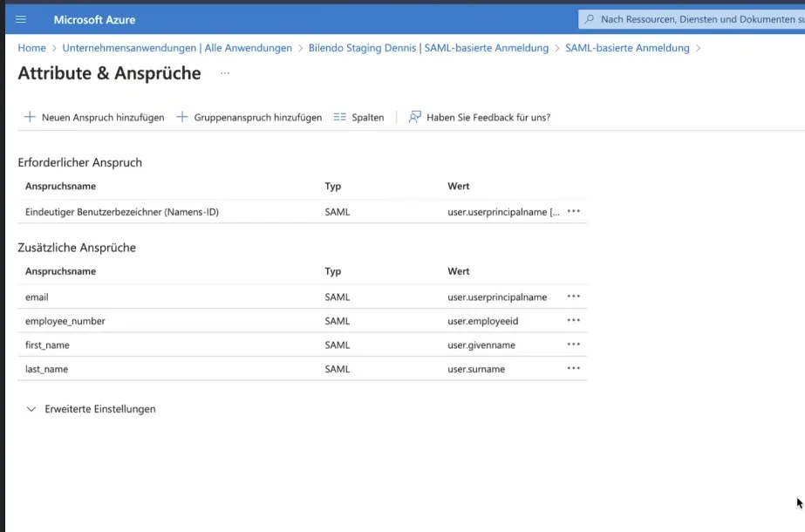Click Haben Sie Feedback für uns?

coord(479,117)
